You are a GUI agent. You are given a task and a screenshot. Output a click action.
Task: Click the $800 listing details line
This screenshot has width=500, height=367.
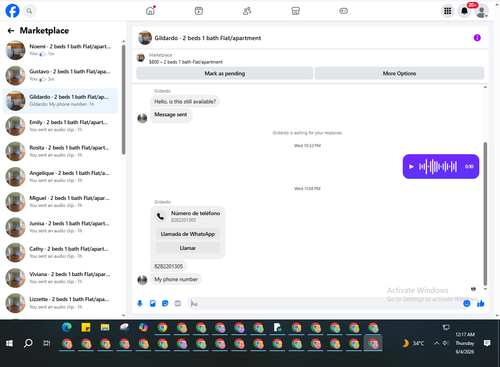click(x=186, y=62)
